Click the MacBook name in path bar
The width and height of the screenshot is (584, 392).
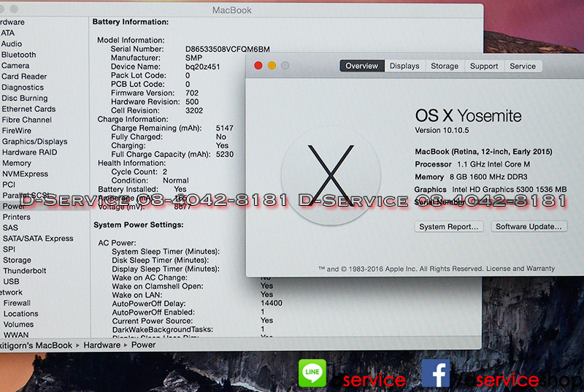[x=36, y=345]
